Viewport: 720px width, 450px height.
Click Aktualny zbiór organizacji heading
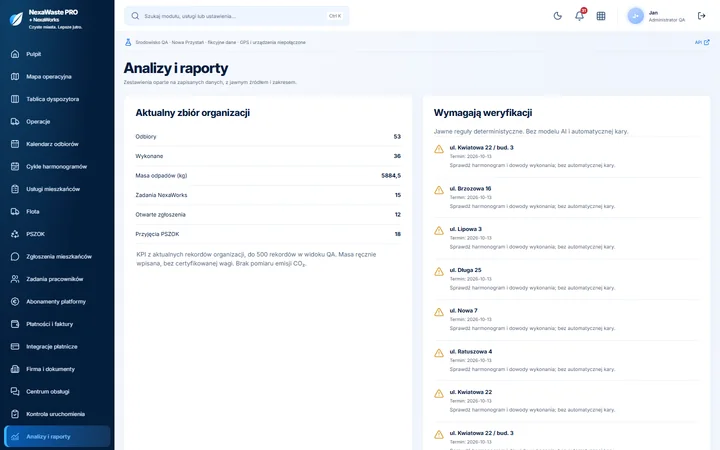pyautogui.click(x=192, y=113)
